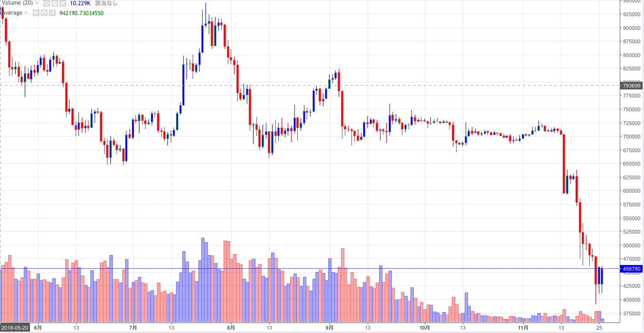Click the 750000 price axis label
This screenshot has height=333, width=644.
click(x=632, y=109)
